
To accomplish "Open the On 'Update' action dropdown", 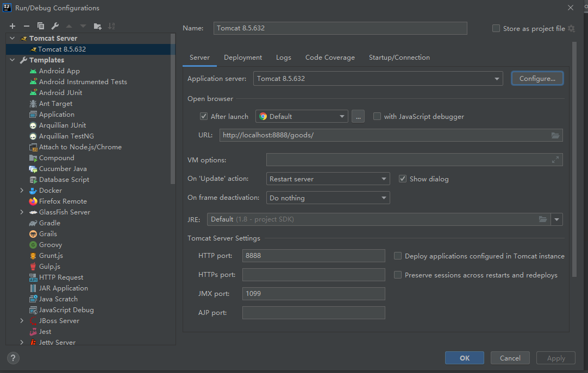I will (x=328, y=179).
